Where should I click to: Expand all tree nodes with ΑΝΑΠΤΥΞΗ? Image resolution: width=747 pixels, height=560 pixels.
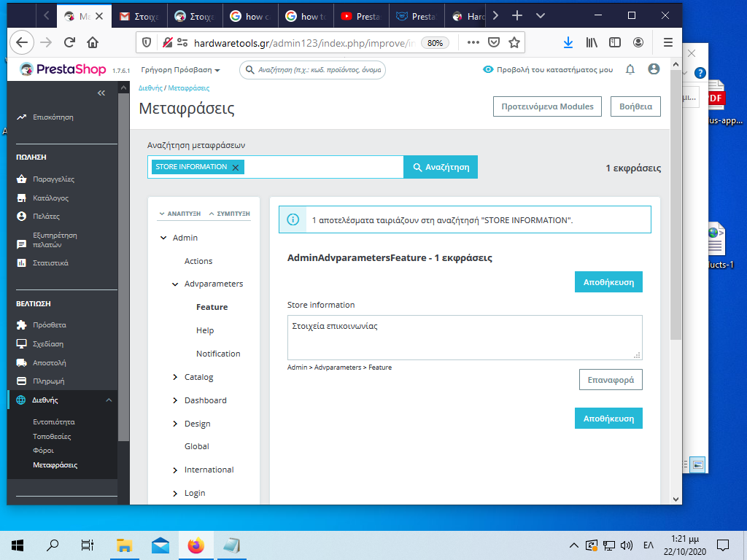180,214
